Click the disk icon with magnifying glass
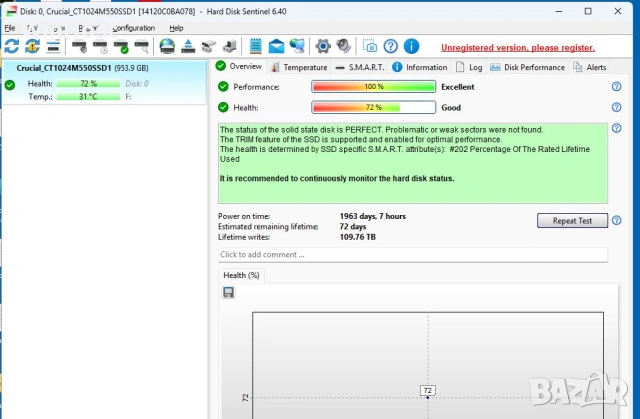Image resolution: width=640 pixels, height=419 pixels. 142,47
